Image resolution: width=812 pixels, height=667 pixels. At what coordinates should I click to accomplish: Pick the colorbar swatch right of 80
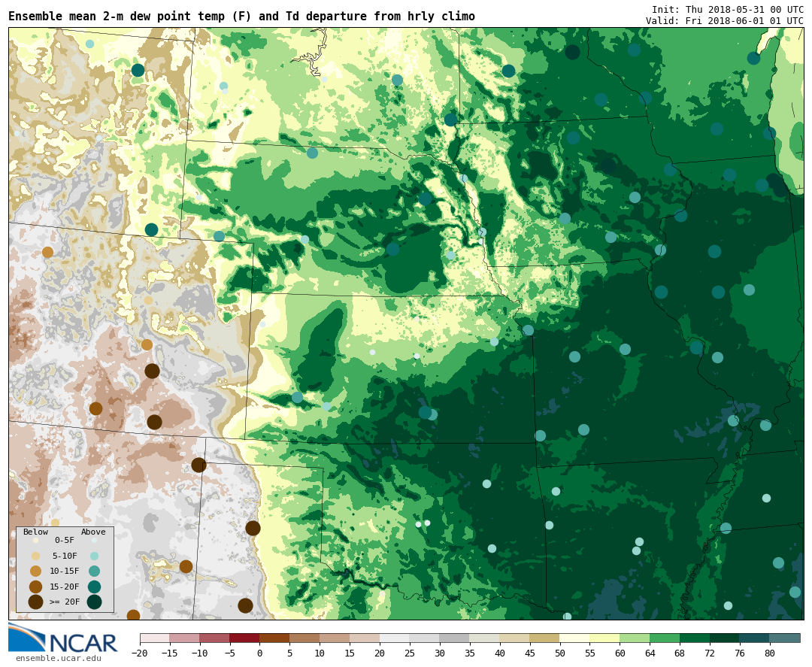point(784,638)
